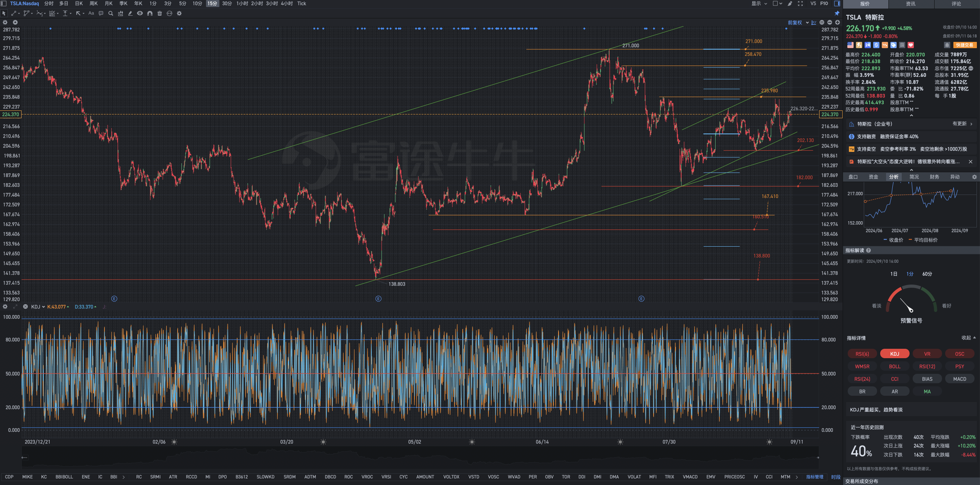This screenshot has height=485, width=980.
Task: Switch to the 财务 financials tab
Action: [x=935, y=177]
